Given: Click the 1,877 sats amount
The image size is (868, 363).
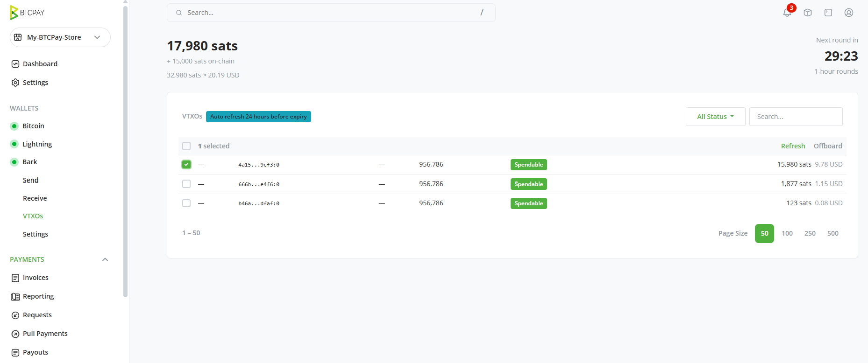Looking at the screenshot, I should pos(796,184).
